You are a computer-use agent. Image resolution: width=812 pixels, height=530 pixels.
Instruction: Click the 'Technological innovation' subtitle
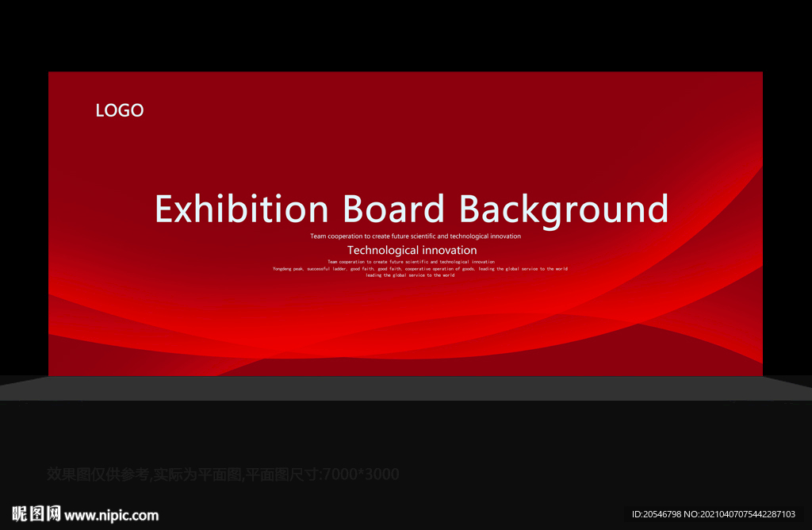412,250
